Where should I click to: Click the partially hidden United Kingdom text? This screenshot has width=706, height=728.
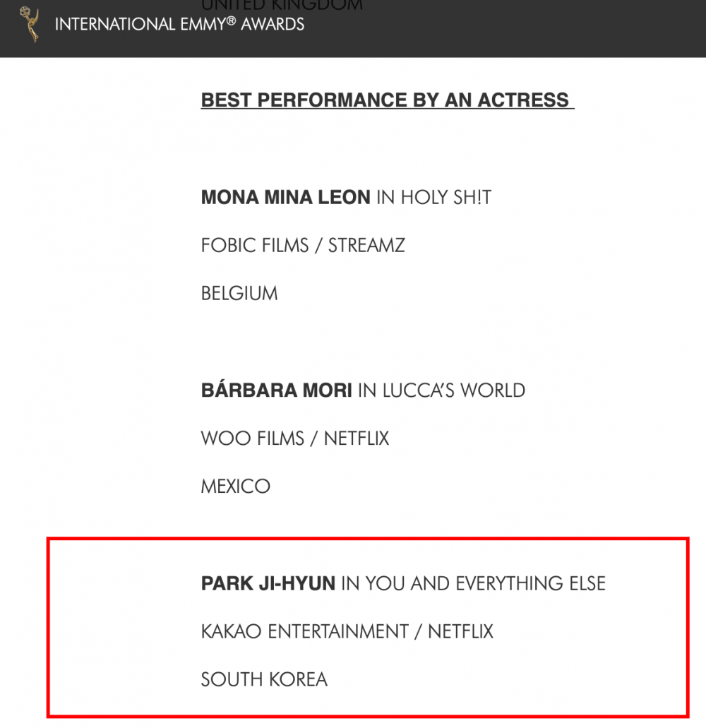(282, 5)
